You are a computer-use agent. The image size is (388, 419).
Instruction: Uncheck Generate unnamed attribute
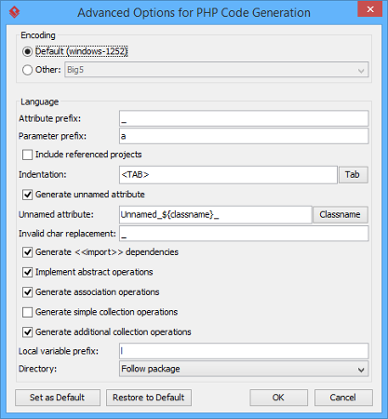pos(27,195)
